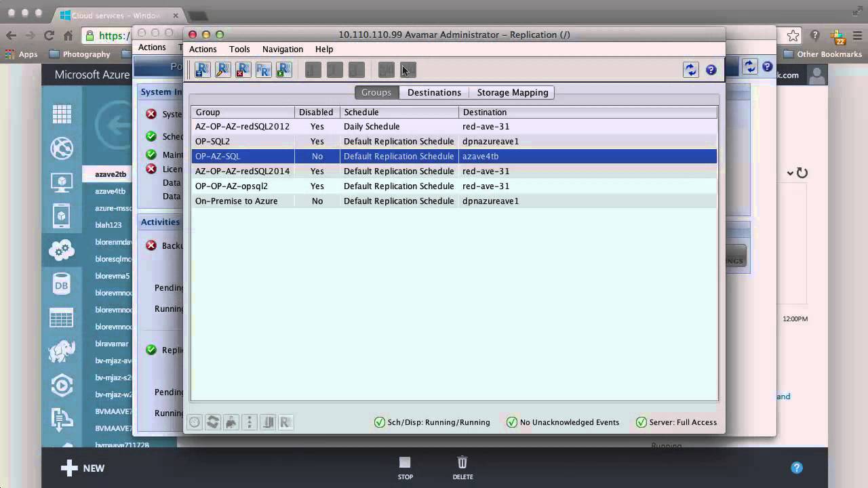The width and height of the screenshot is (868, 488).
Task: Select blravamar in Azure cloud services list
Action: click(112, 344)
